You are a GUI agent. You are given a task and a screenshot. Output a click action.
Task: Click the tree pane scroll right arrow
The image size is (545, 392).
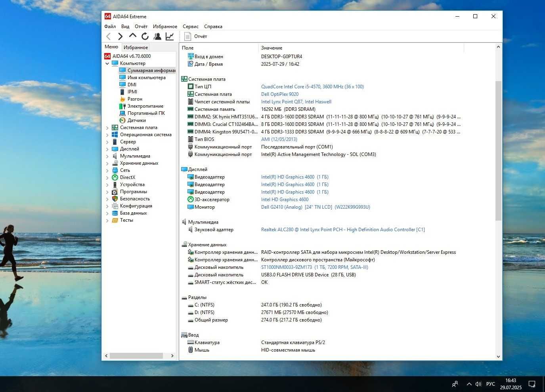[172, 356]
